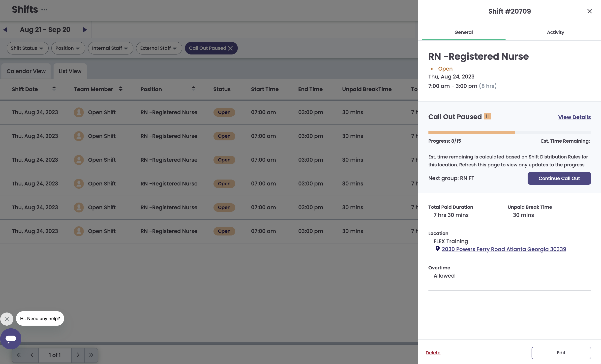Expand the External Staff filter dropdown
The width and height of the screenshot is (601, 364).
pos(159,48)
